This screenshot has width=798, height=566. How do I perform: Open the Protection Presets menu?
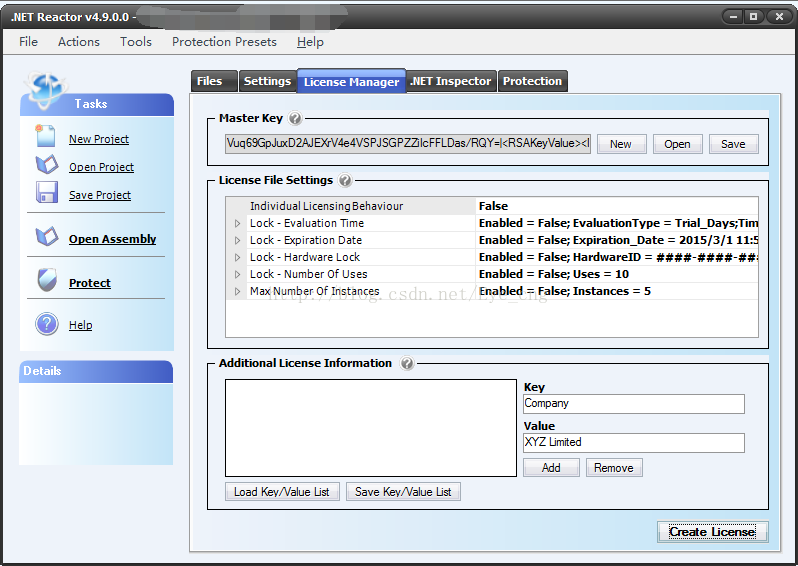tap(224, 42)
